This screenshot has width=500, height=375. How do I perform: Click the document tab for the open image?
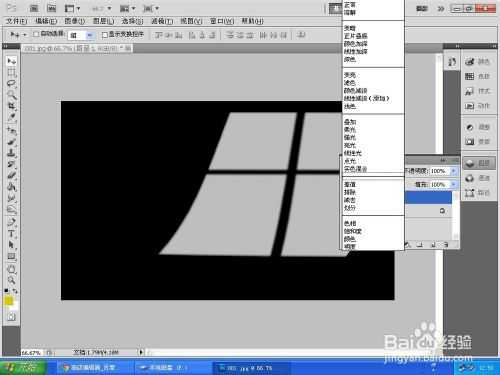[x=78, y=49]
